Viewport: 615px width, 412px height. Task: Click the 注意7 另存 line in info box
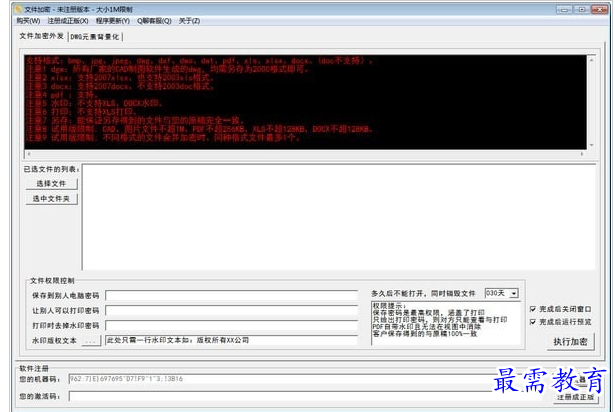[135, 120]
